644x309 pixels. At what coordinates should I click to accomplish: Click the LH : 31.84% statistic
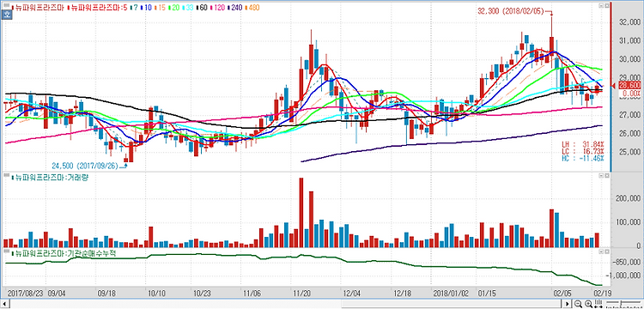[x=583, y=144]
